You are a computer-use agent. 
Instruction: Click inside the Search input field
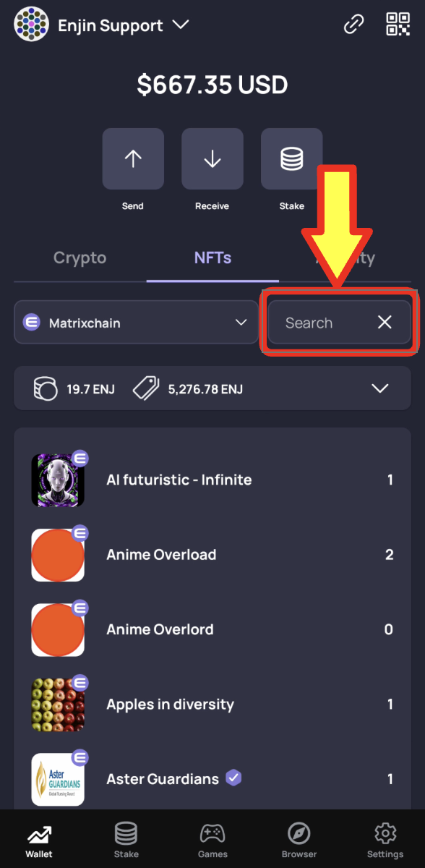pyautogui.click(x=318, y=323)
